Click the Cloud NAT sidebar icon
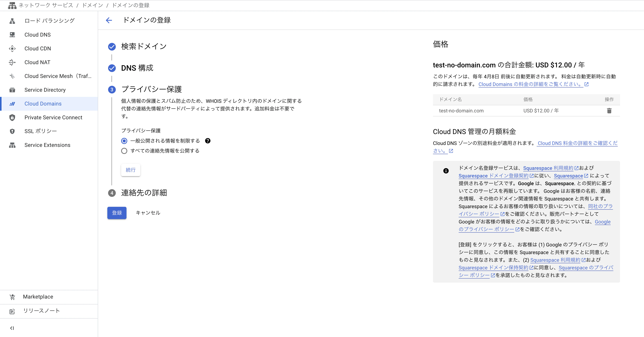Screen dimensions: 644x337 12,62
